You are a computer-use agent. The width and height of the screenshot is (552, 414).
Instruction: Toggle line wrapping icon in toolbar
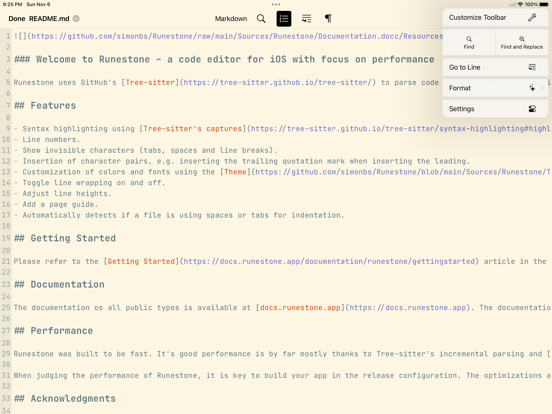tap(306, 19)
